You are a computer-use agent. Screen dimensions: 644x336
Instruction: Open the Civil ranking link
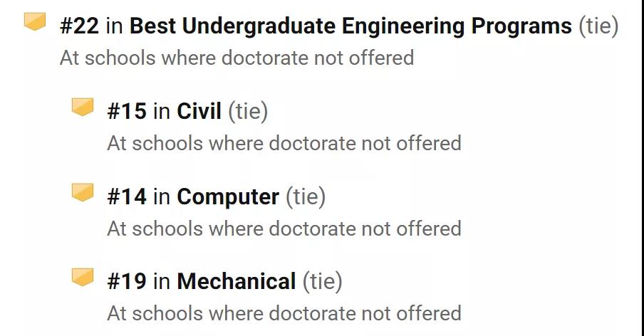[199, 111]
